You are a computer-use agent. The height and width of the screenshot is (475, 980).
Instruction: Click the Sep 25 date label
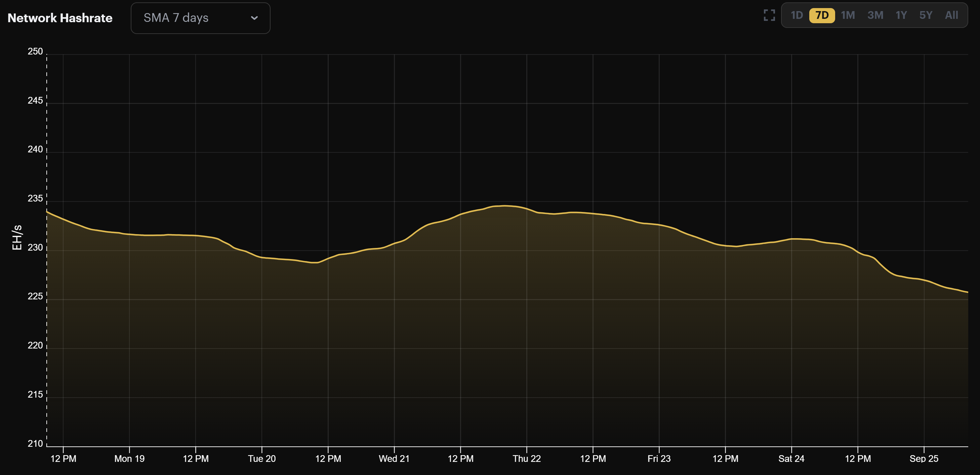pyautogui.click(x=924, y=459)
